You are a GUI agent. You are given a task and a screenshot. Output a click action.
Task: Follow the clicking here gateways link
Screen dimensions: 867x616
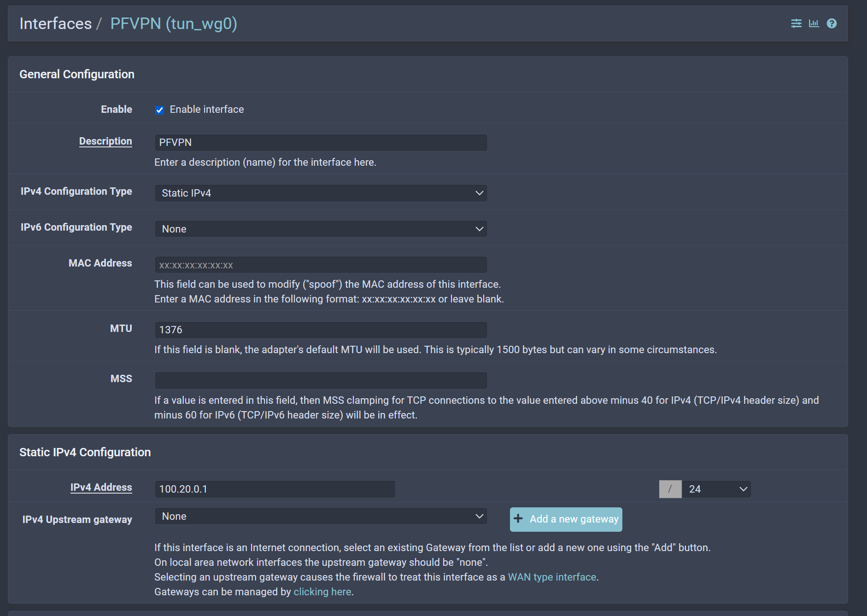click(x=322, y=592)
